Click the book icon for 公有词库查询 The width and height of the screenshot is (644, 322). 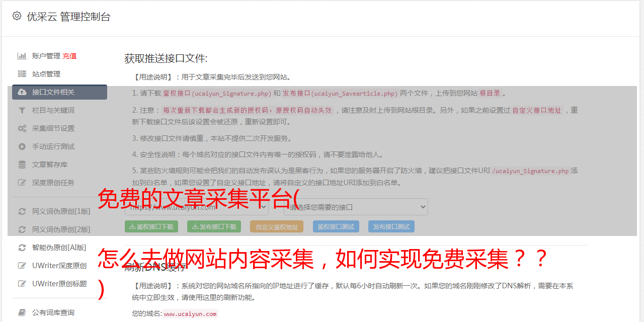(x=22, y=312)
